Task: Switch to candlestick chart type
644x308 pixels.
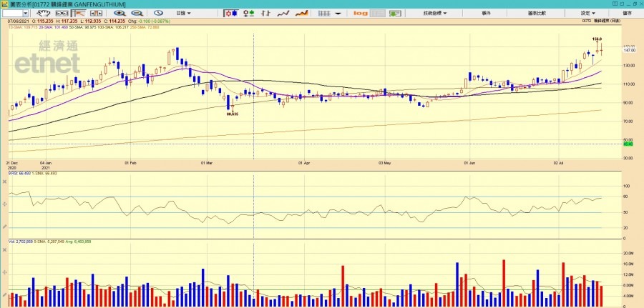Action: coord(230,13)
